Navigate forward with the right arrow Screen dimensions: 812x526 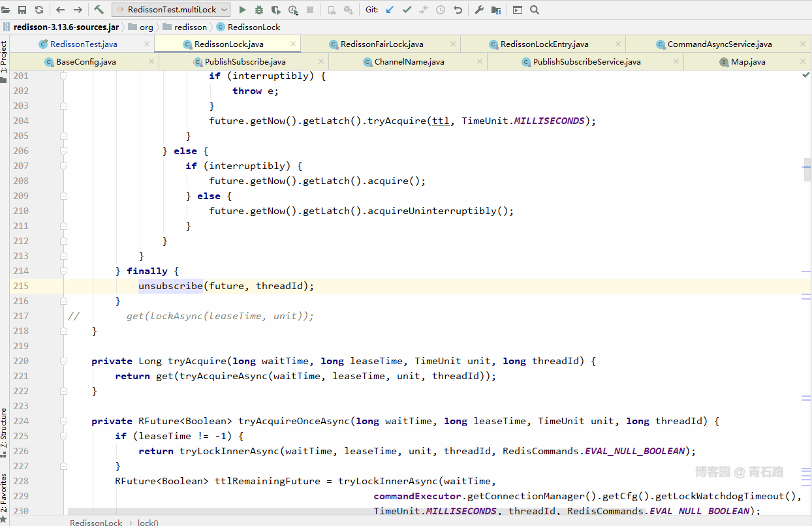[x=78, y=10]
